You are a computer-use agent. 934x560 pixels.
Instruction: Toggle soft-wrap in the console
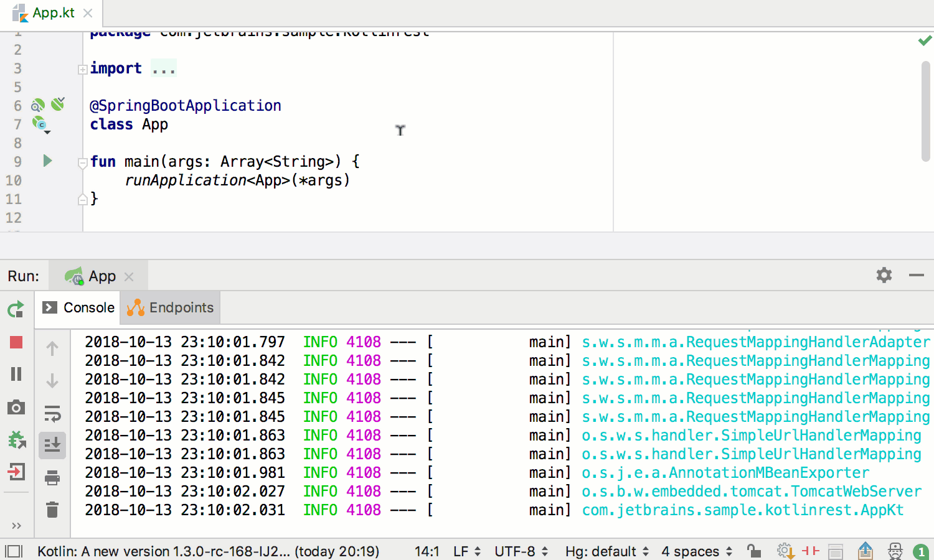click(52, 414)
